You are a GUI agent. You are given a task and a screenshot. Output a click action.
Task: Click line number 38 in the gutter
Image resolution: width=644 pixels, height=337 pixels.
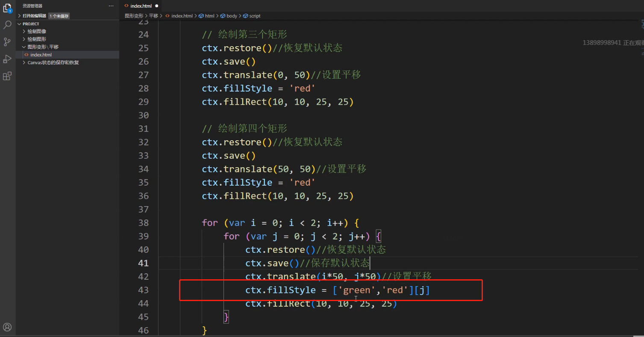[x=144, y=223]
